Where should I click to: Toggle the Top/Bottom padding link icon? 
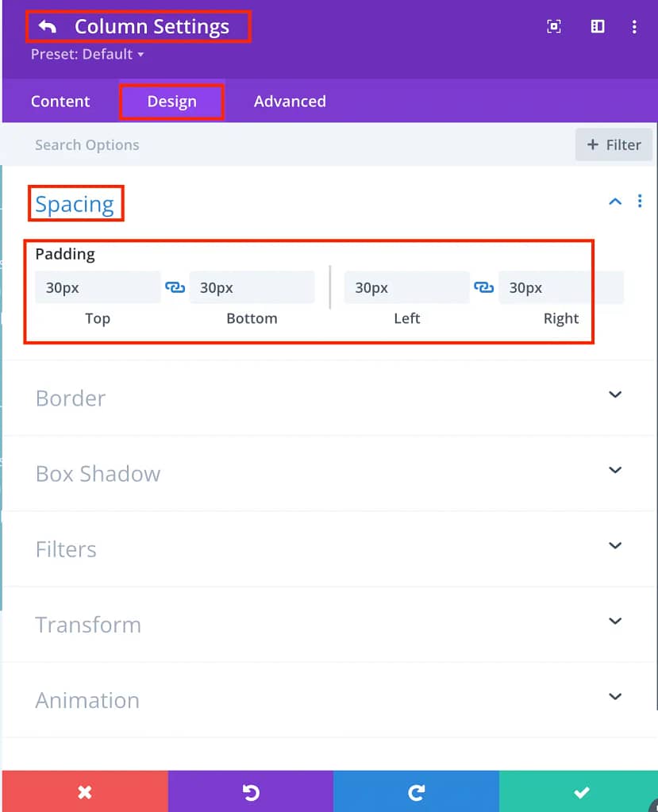[x=175, y=287]
